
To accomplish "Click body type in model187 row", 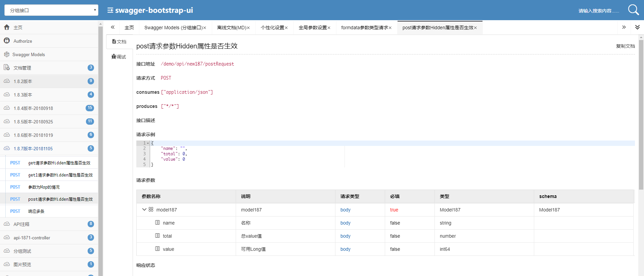I will point(346,210).
